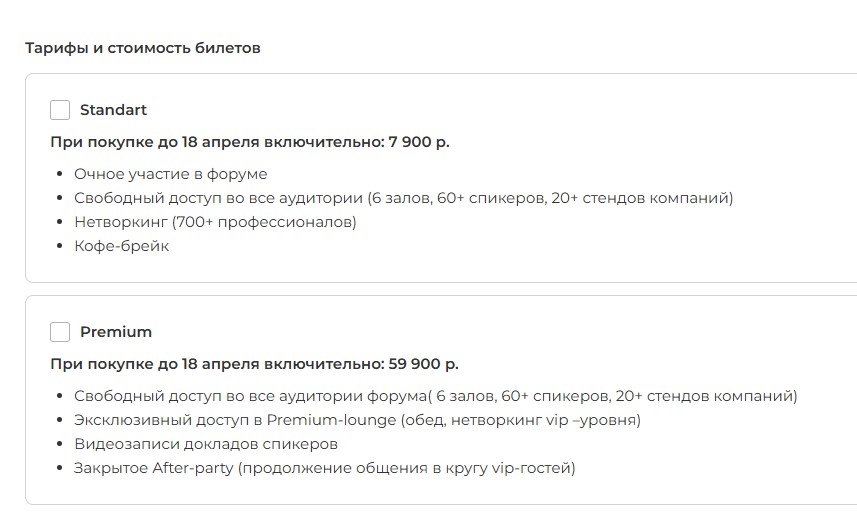Click the Тарифы и стоимость билетов heading
The image size is (857, 514).
(x=143, y=47)
